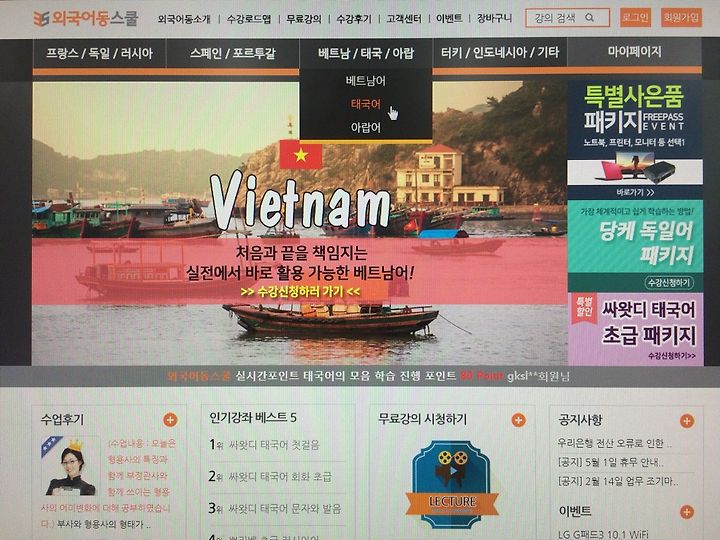Open the 마이페이지 tab
720x540 pixels.
(x=635, y=52)
